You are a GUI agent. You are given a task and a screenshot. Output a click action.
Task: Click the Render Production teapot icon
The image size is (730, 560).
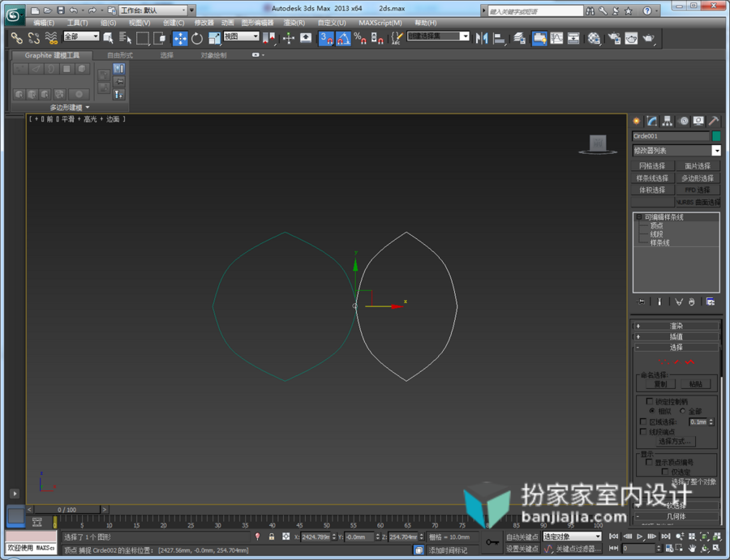[x=649, y=39]
